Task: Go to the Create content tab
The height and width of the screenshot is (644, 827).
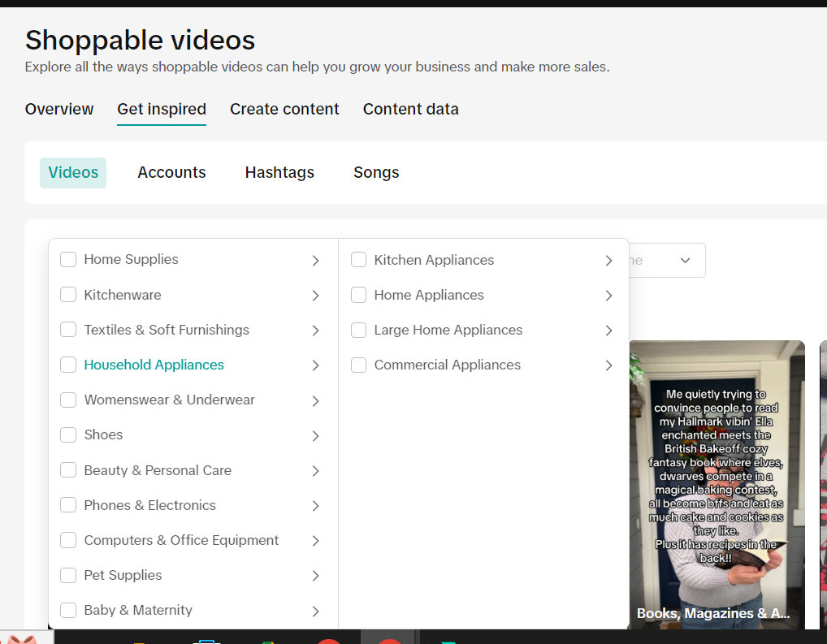Action: (x=284, y=109)
